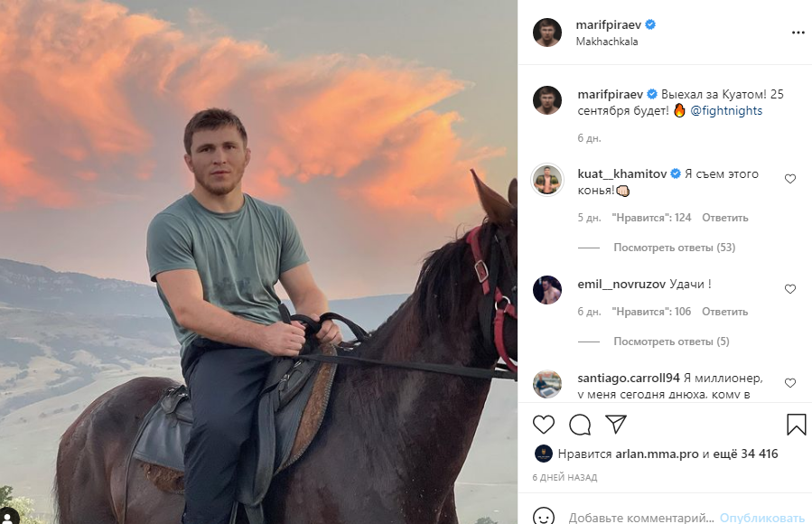Reply to kuat__khamitov's comment
Screen dimensions: 812x524
[724, 218]
